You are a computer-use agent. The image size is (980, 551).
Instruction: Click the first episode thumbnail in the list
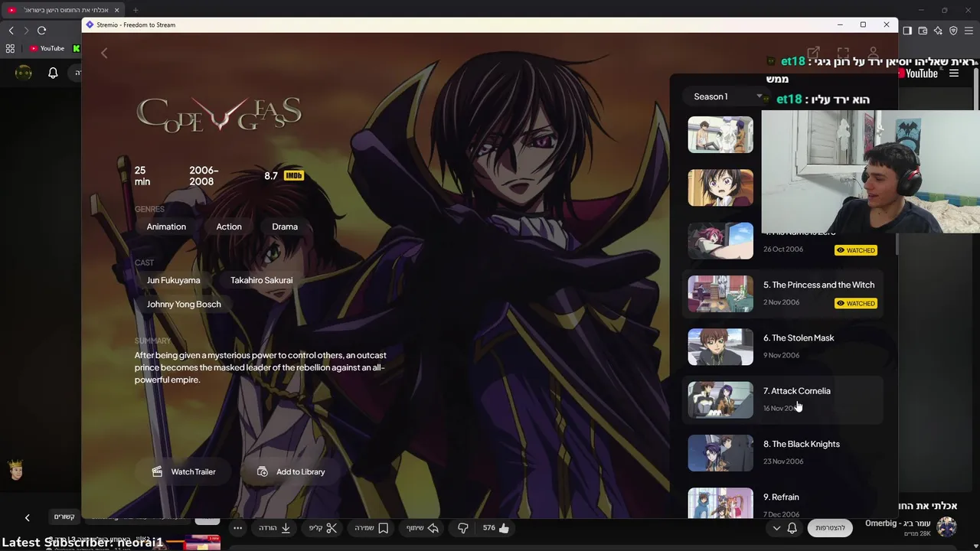pos(720,135)
